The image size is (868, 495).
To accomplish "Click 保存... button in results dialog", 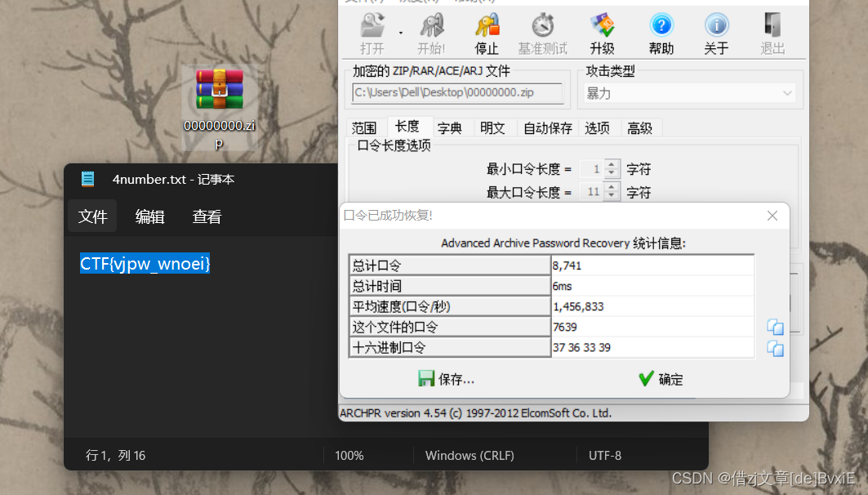I will (x=446, y=379).
